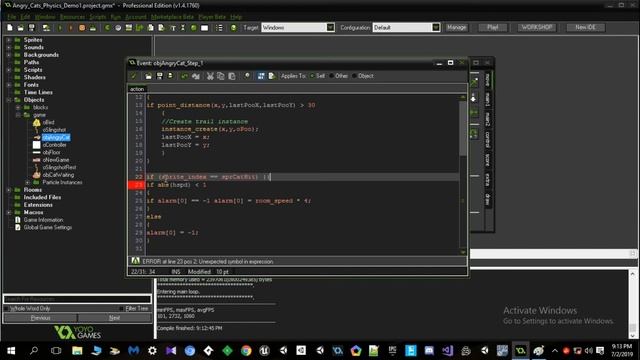The height and width of the screenshot is (360, 640).
Task: Expand the Particle Instances subfolder
Action: tap(27, 182)
